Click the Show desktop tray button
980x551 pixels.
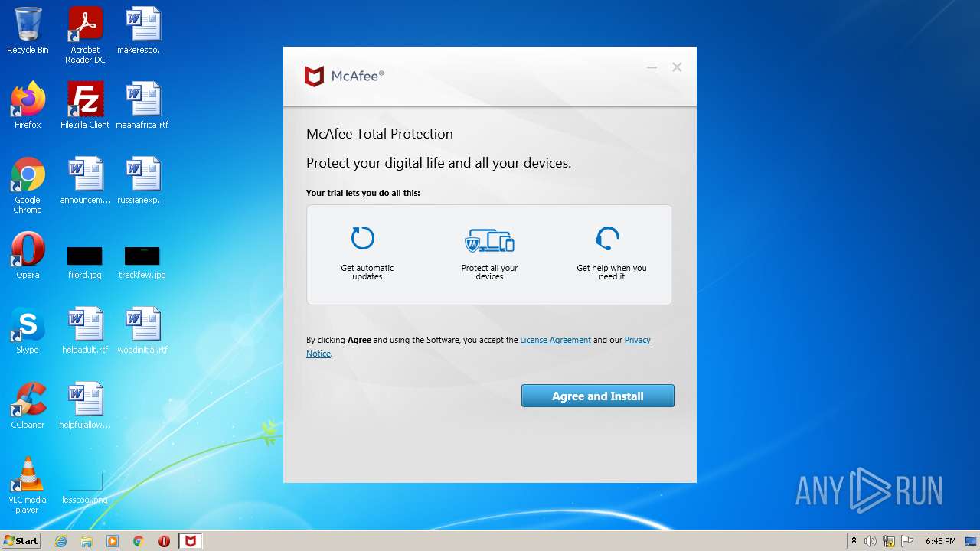[x=972, y=541]
